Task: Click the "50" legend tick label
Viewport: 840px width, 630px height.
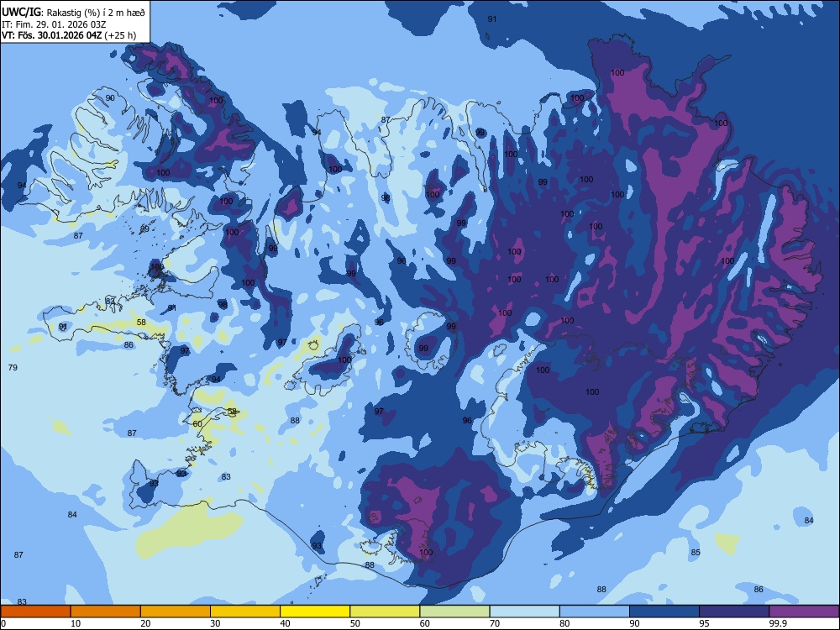Action: tap(355, 623)
